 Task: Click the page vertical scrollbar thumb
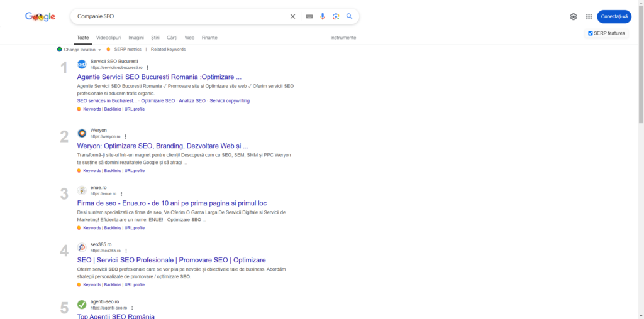point(641,65)
